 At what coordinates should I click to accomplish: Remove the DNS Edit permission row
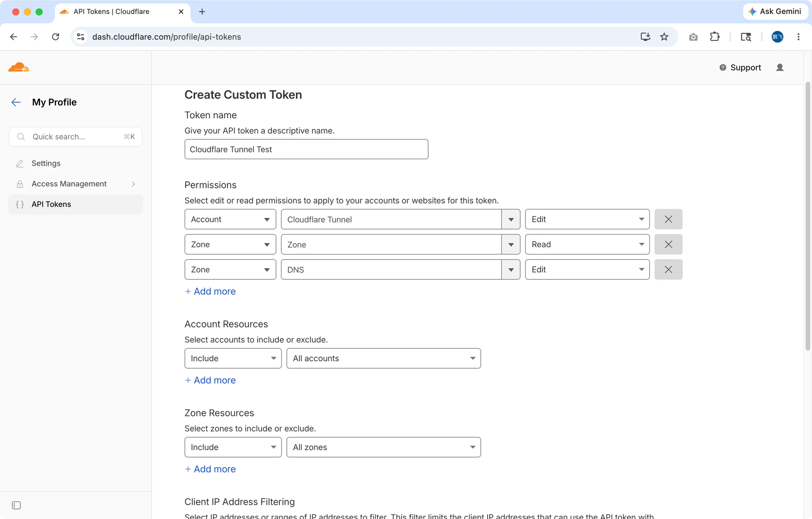coord(668,270)
